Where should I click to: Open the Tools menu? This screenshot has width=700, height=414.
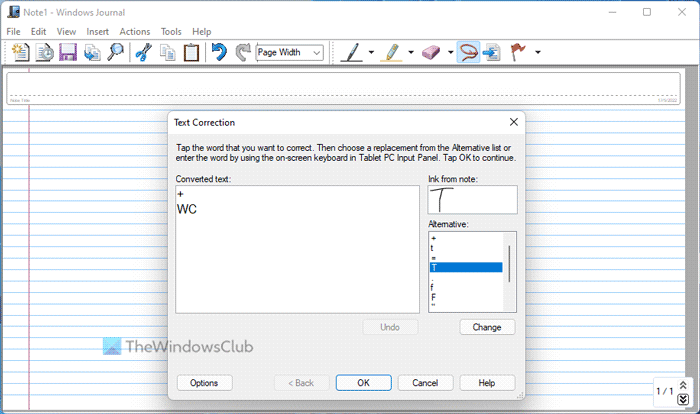point(171,32)
